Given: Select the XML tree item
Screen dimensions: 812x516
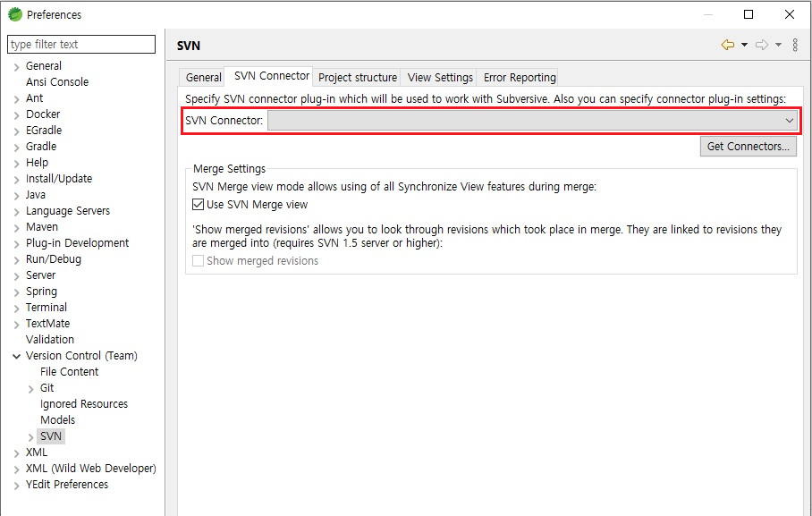Looking at the screenshot, I should tap(37, 452).
